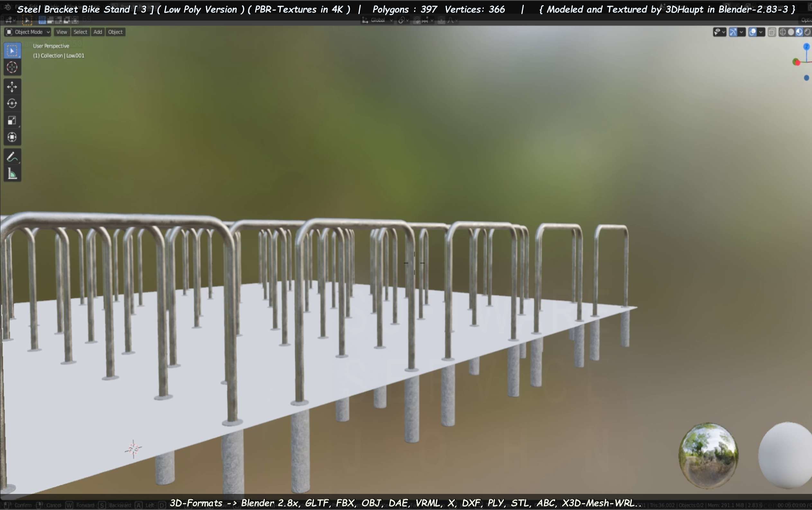Screen dimensions: 812x510
Task: Set selection mode to Set New
Action: point(42,20)
